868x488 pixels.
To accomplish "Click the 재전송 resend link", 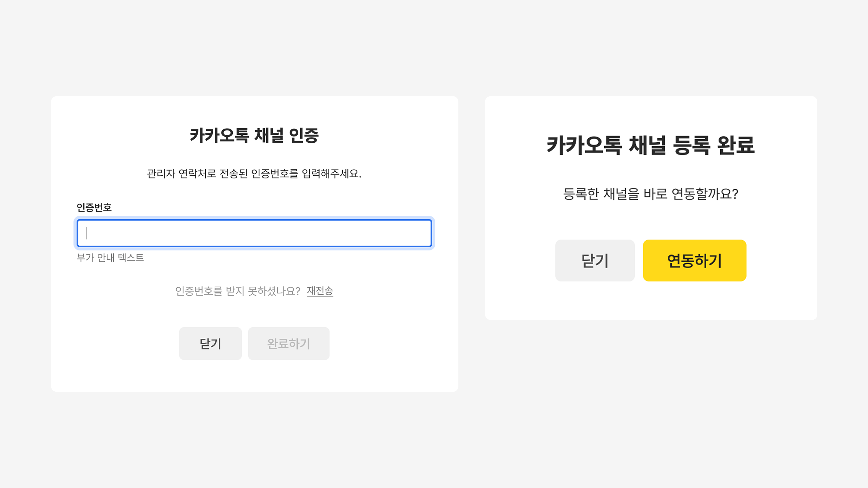I will pyautogui.click(x=320, y=291).
